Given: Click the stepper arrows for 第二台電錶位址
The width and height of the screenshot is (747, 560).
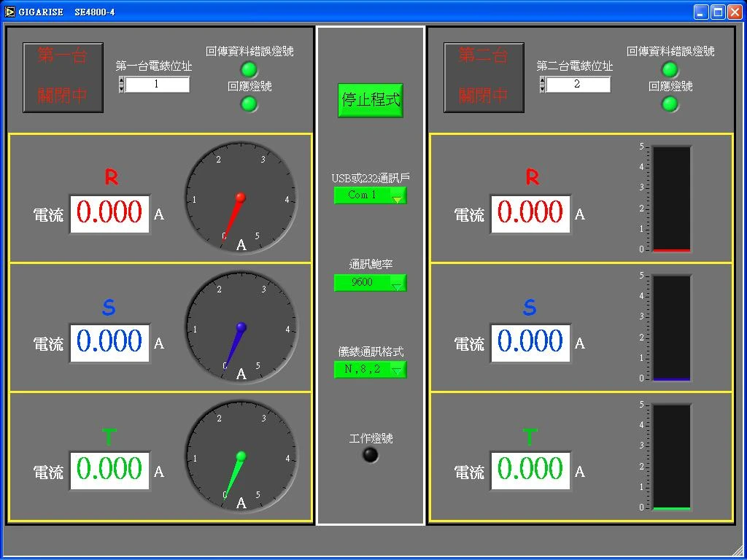Looking at the screenshot, I should 542,85.
